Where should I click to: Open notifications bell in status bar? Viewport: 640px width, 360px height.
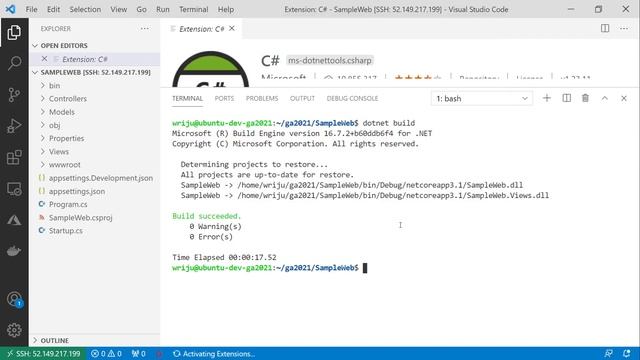pyautogui.click(x=627, y=353)
